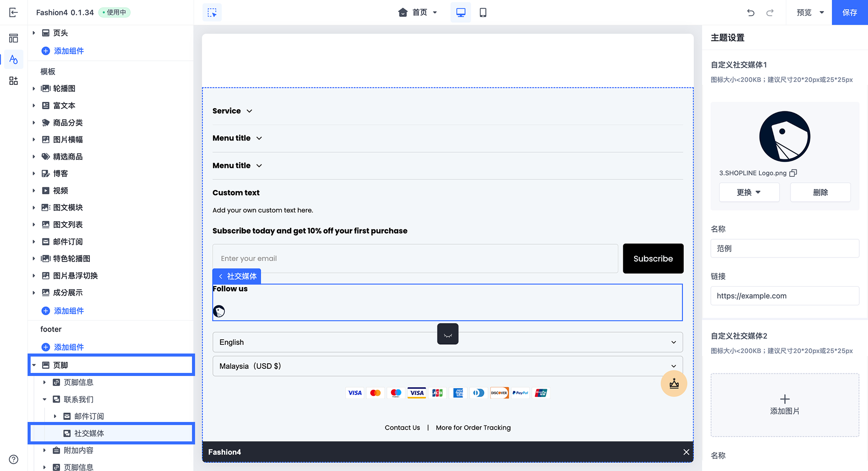Select the 邮件订阅 item under 联系我们
This screenshot has height=471, width=868.
coord(89,416)
